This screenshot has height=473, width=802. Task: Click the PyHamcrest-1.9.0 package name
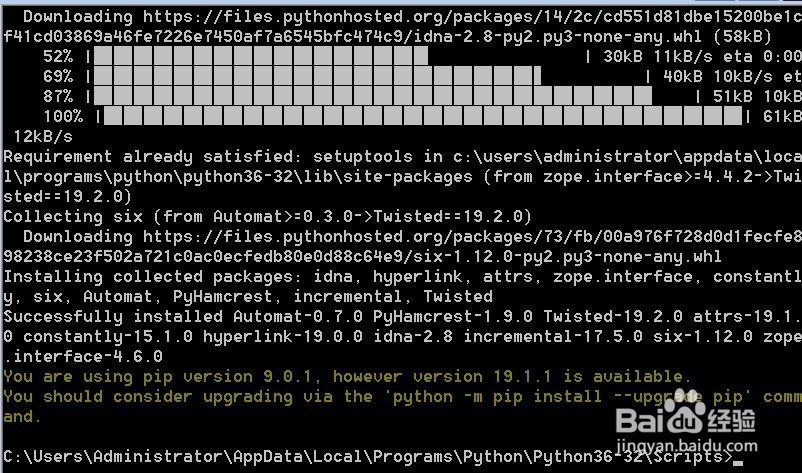click(x=452, y=317)
